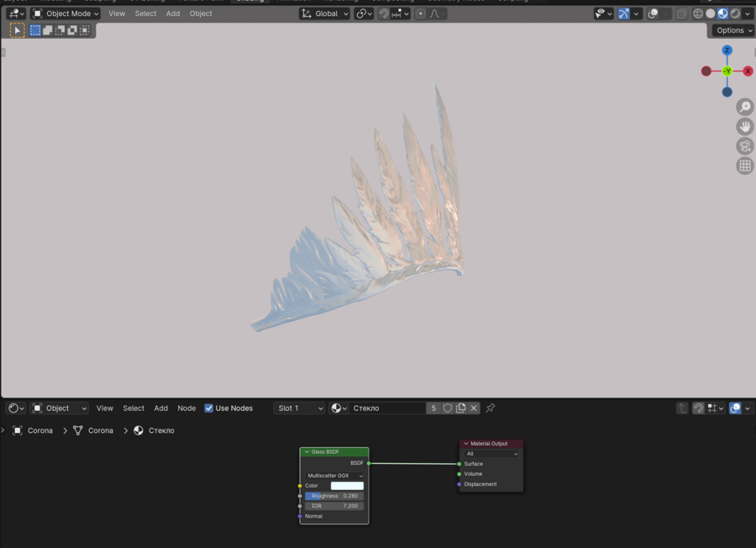The width and height of the screenshot is (756, 548).
Task: Click the Glass BSDF Color swatch
Action: click(x=347, y=486)
